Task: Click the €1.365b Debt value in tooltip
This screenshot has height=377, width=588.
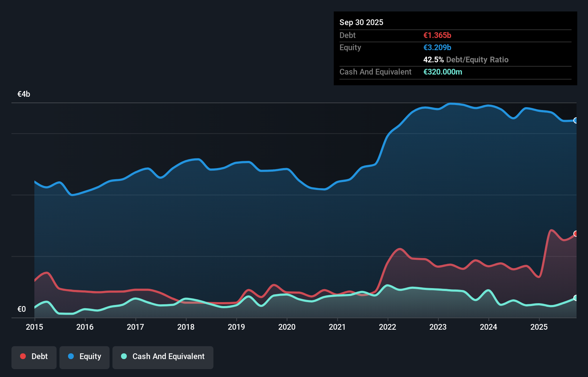Action: tap(437, 35)
